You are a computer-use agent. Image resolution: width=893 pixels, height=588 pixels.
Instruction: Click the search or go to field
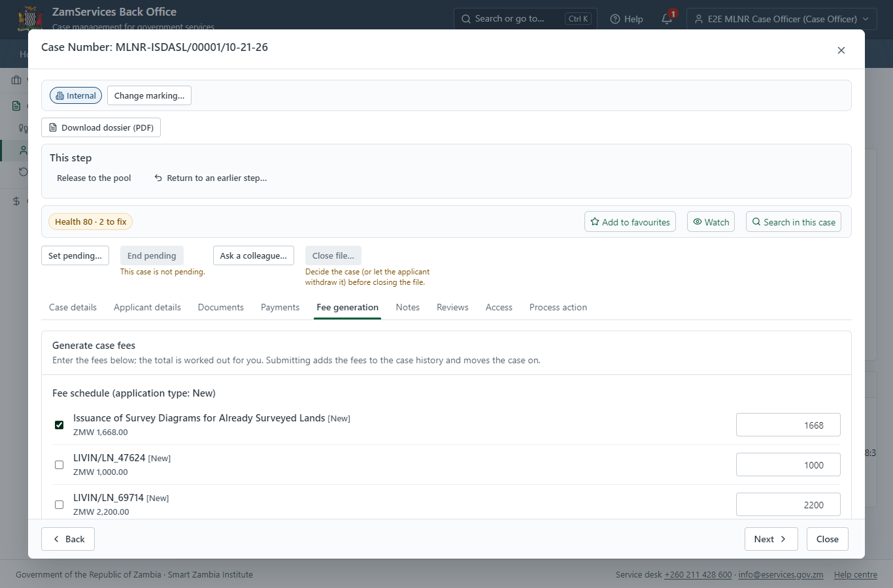point(526,19)
